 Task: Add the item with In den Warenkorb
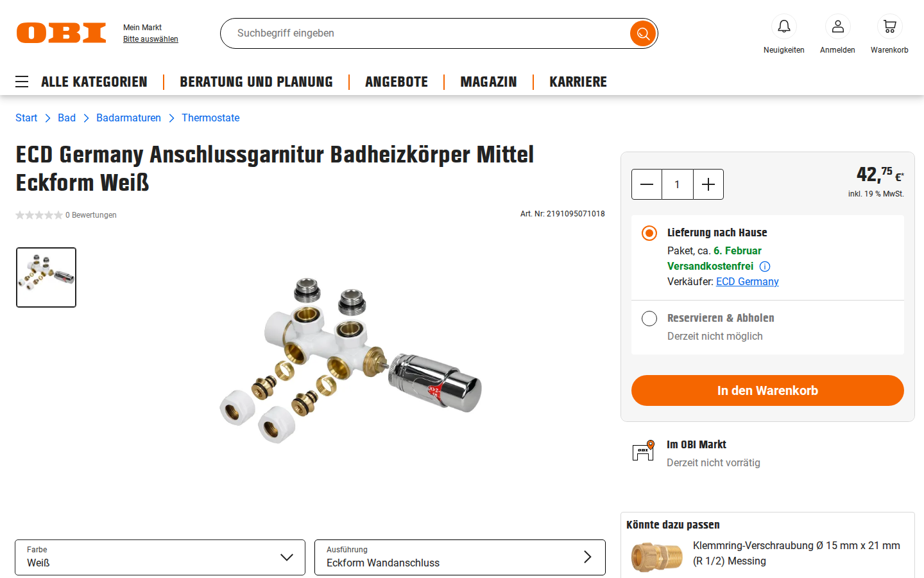coord(767,390)
